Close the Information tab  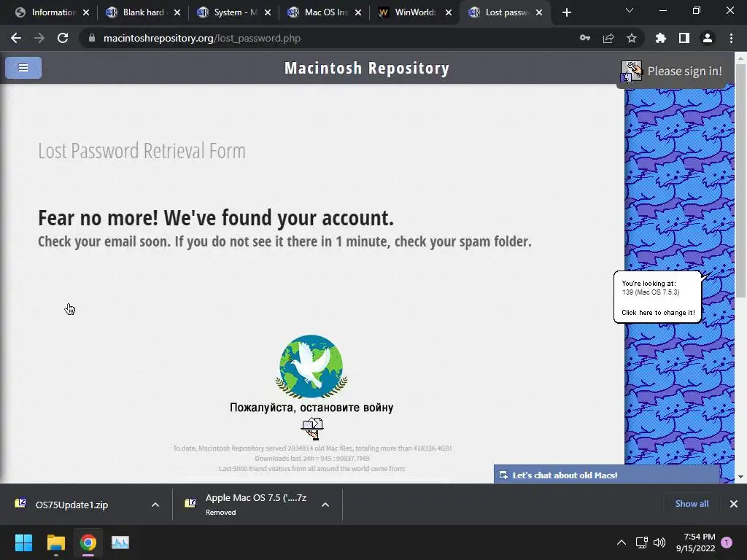pyautogui.click(x=86, y=13)
